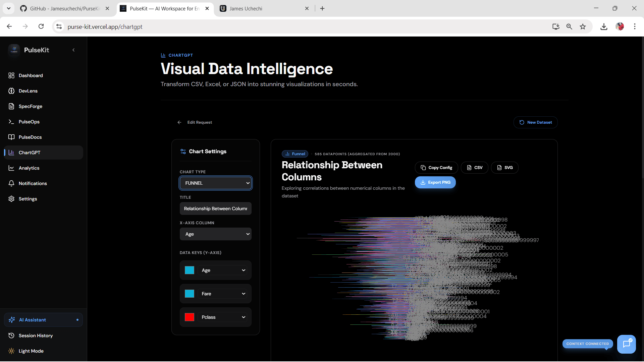Open the Dashboard grid icon
The height and width of the screenshot is (362, 644).
click(11, 75)
